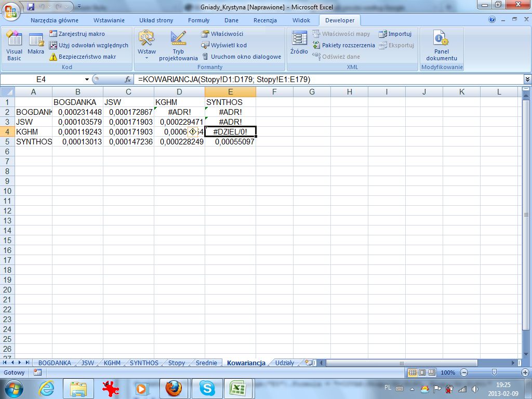Open the Formuły ribbon tab
Viewport: 532px width, 399px height.
pyautogui.click(x=198, y=20)
